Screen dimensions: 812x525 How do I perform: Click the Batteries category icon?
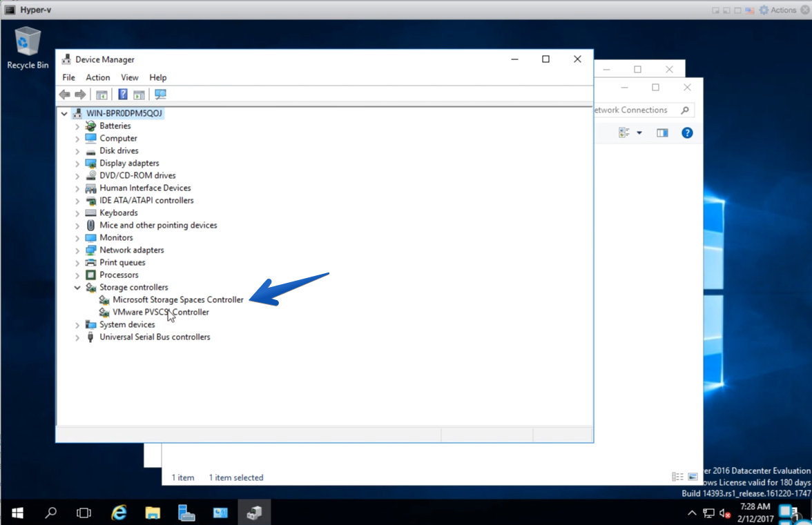pos(90,126)
